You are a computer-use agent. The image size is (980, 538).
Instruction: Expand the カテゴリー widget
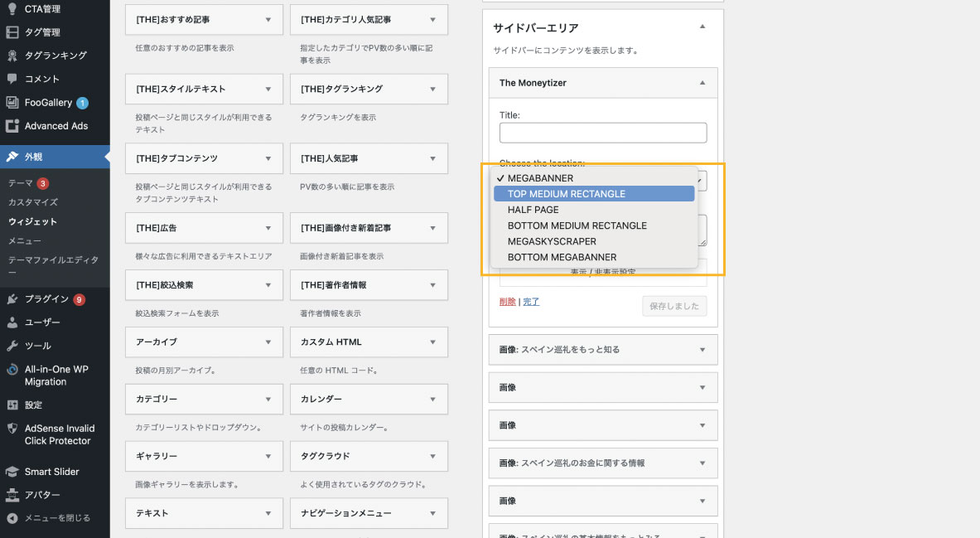tap(268, 399)
